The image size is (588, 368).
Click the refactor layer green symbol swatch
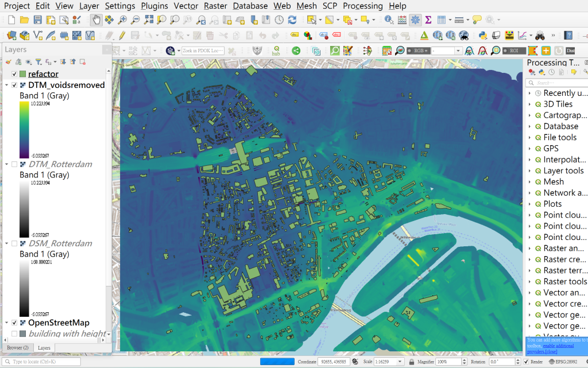tap(22, 74)
